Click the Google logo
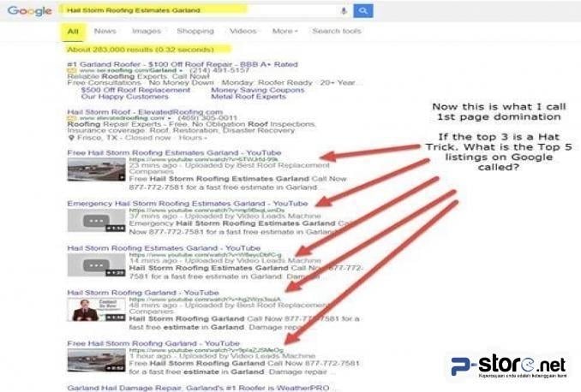 pos(30,11)
